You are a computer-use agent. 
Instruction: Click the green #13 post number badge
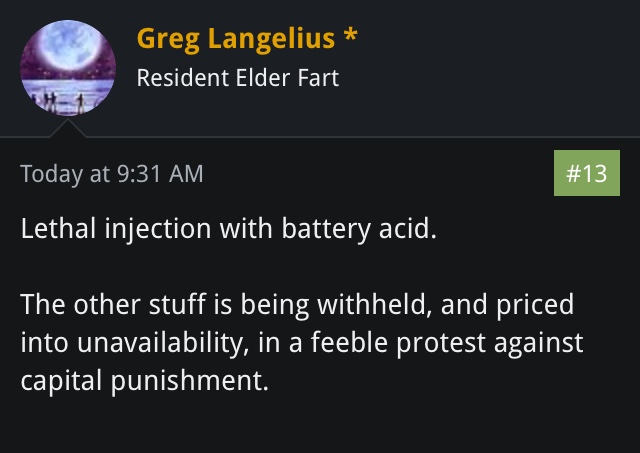(587, 173)
